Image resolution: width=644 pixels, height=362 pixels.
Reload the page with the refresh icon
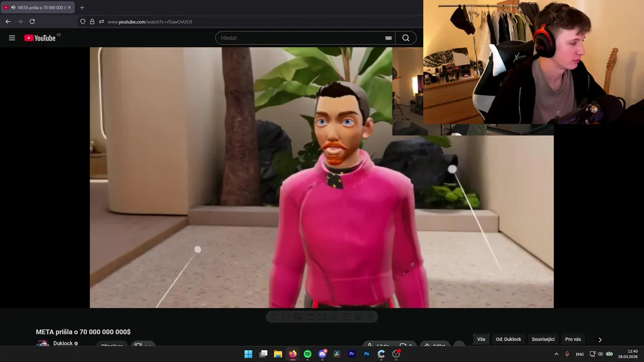tap(32, 22)
